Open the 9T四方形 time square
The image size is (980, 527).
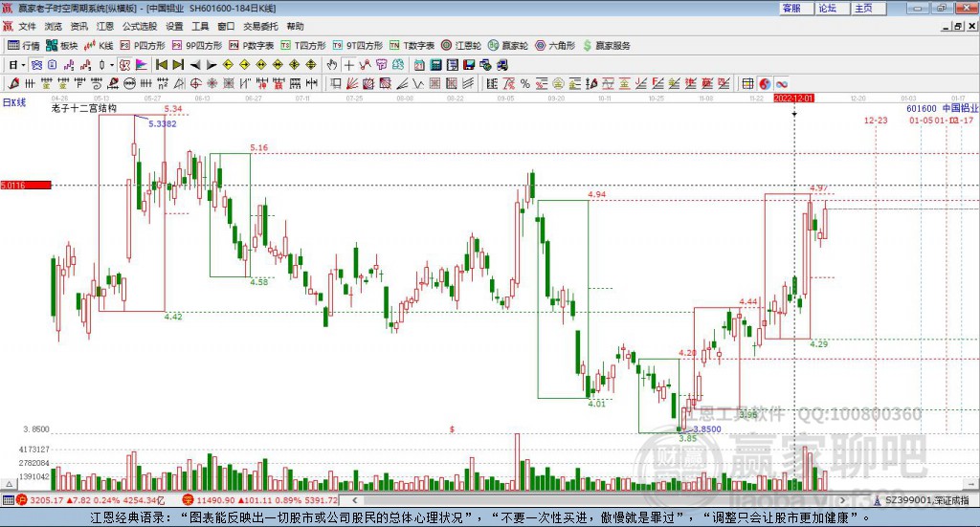tap(358, 46)
